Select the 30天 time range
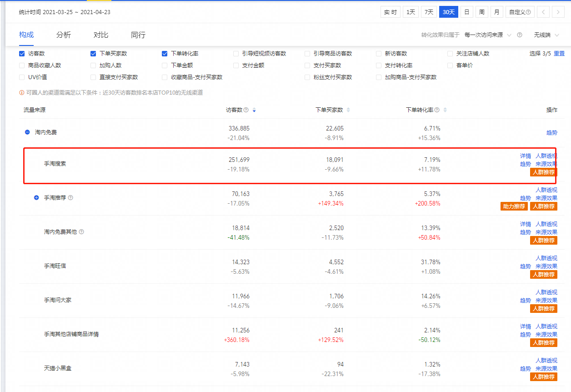This screenshot has height=392, width=571. [x=449, y=12]
